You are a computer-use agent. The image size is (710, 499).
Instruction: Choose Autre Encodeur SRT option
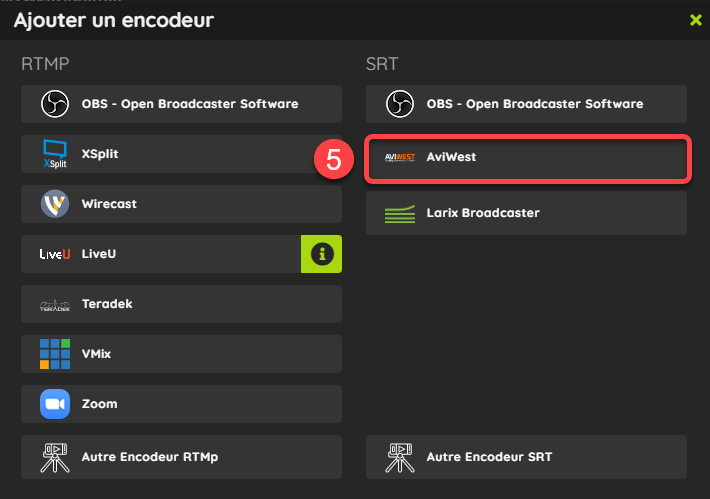(x=526, y=457)
